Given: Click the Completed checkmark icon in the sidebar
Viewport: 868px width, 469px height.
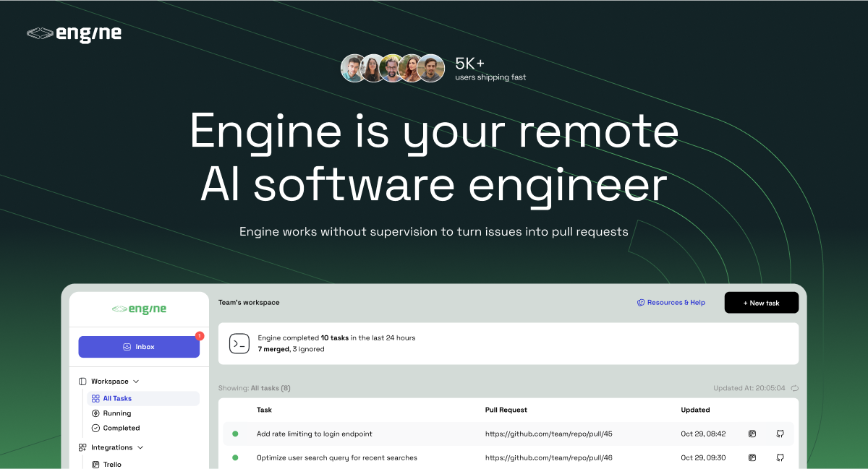Looking at the screenshot, I should (95, 428).
